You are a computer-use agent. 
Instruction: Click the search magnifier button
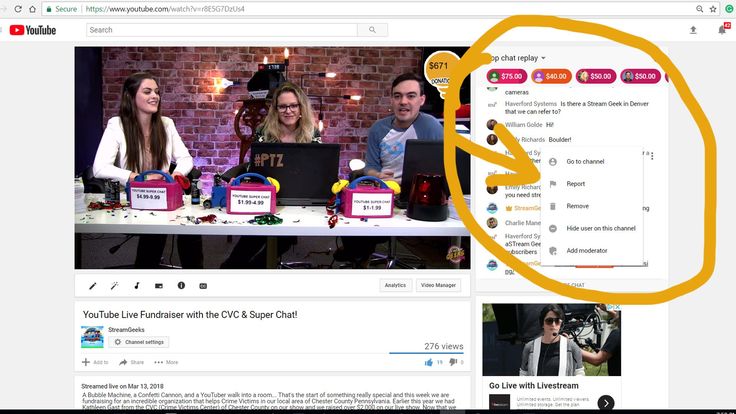[x=372, y=30]
